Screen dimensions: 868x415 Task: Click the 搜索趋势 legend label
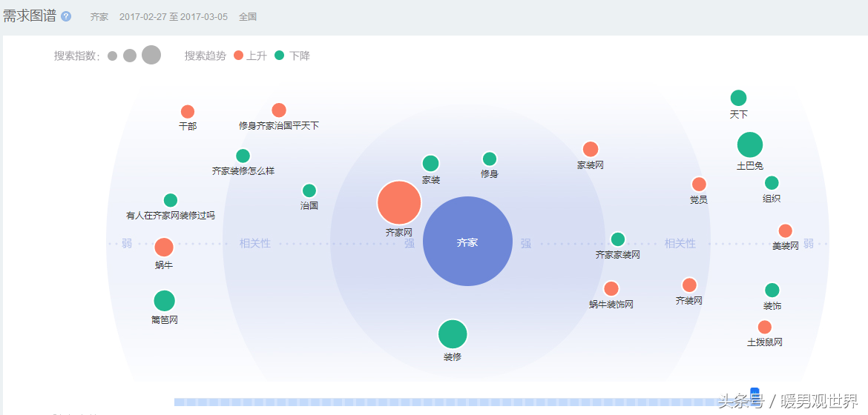click(x=206, y=56)
